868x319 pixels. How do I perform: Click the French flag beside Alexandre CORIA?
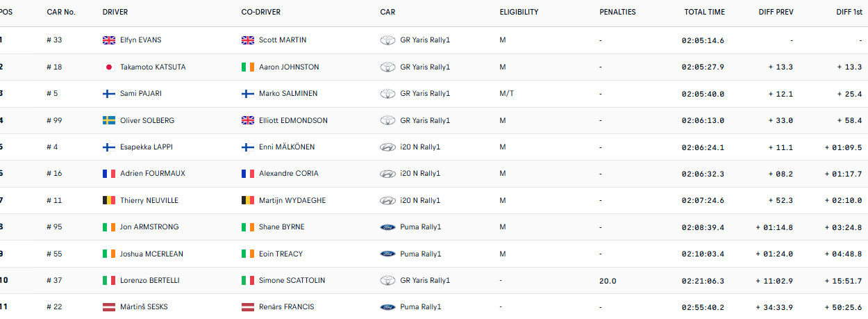(248, 174)
